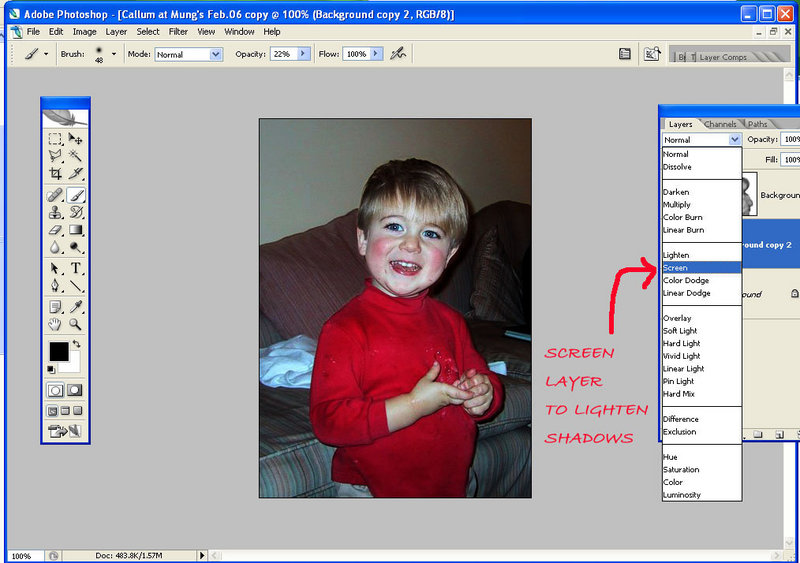Choose Multiply blend mode
This screenshot has width=800, height=563.
702,205
